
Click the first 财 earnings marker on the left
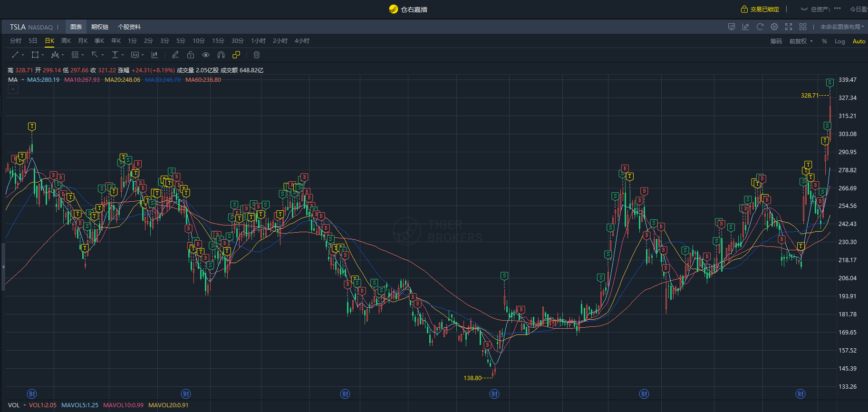32,393
